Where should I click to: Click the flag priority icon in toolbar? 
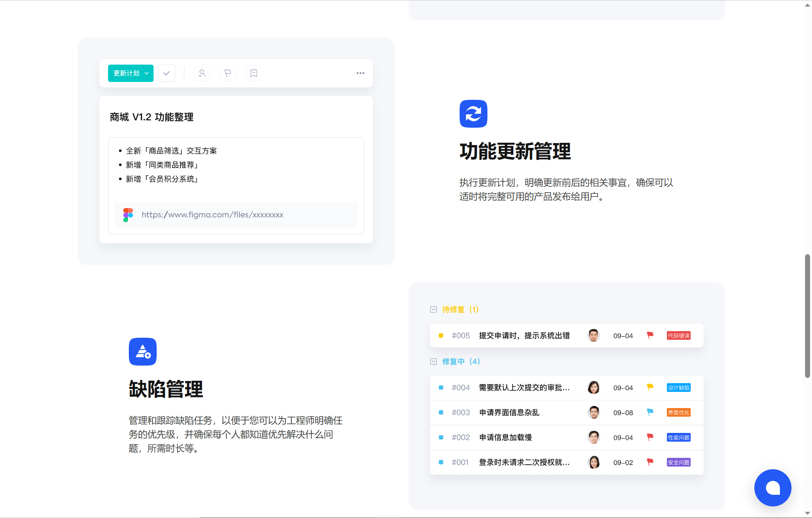[227, 73]
